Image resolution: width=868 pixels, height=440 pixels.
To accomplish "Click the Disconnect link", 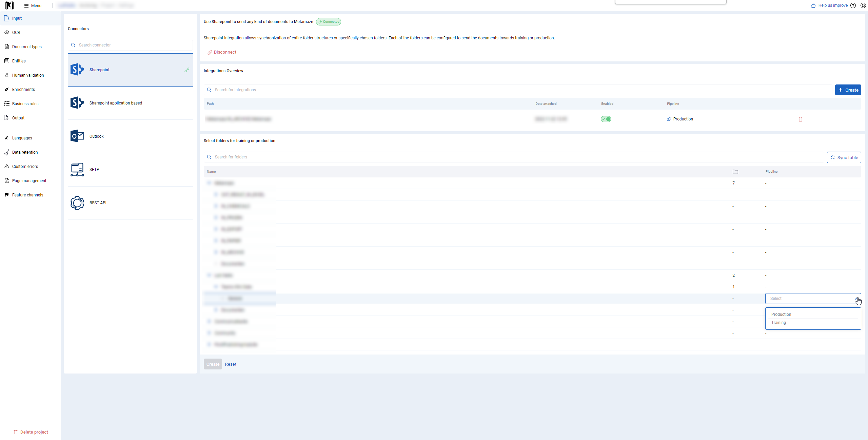I will click(x=222, y=52).
